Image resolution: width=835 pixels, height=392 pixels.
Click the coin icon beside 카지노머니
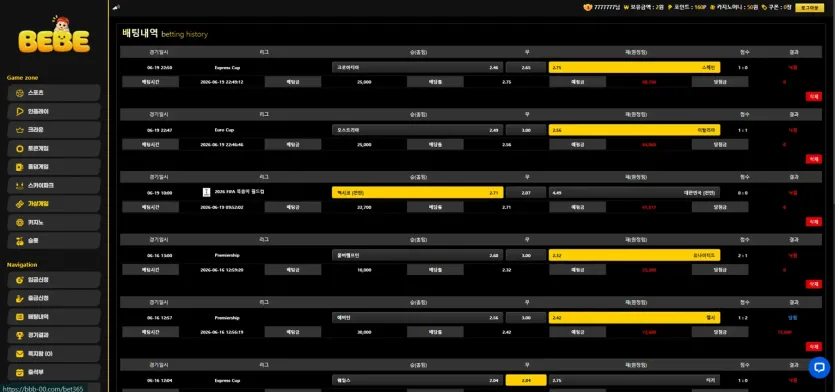pyautogui.click(x=713, y=7)
